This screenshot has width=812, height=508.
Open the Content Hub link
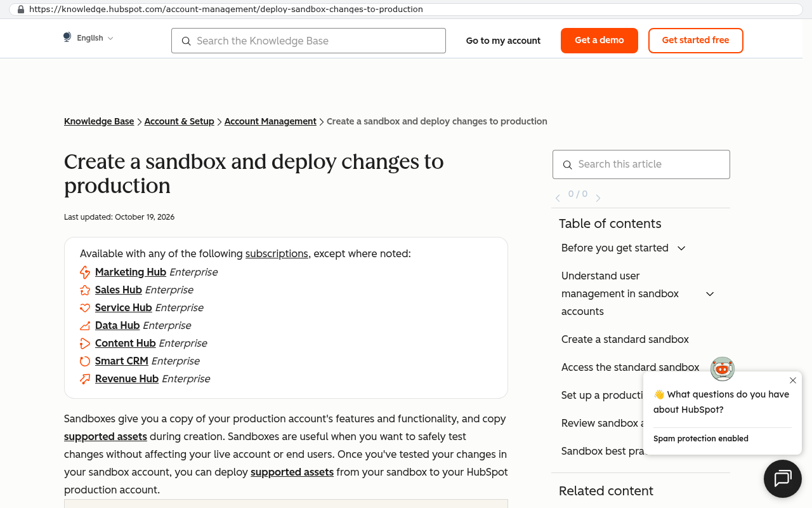(126, 344)
